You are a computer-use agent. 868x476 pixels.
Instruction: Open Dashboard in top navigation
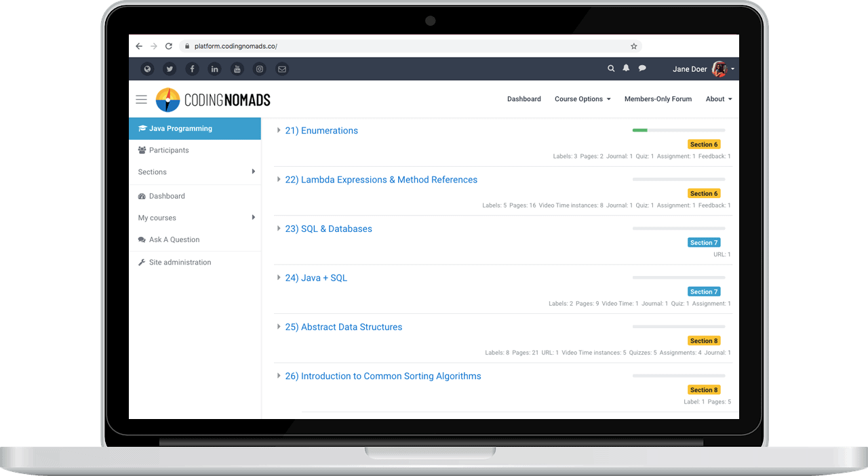click(524, 99)
